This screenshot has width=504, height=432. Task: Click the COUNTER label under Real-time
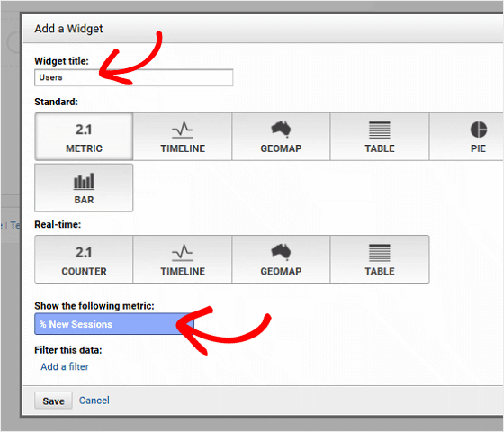[84, 271]
